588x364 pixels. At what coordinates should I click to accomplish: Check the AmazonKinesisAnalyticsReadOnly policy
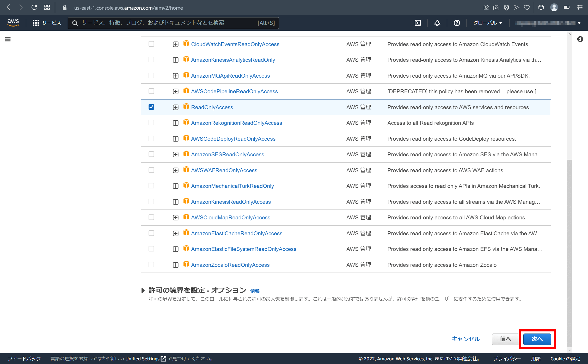[x=151, y=60]
